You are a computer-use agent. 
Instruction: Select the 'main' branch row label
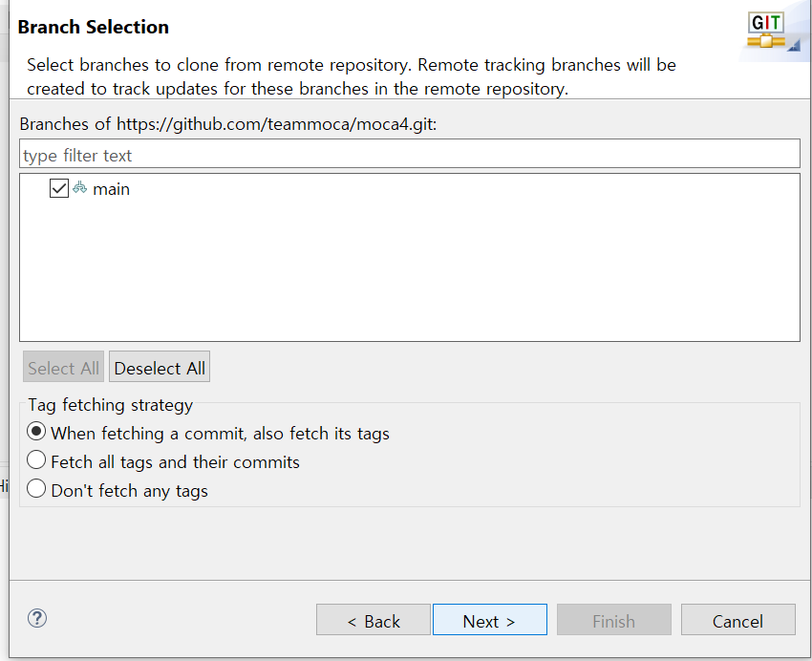[111, 189]
